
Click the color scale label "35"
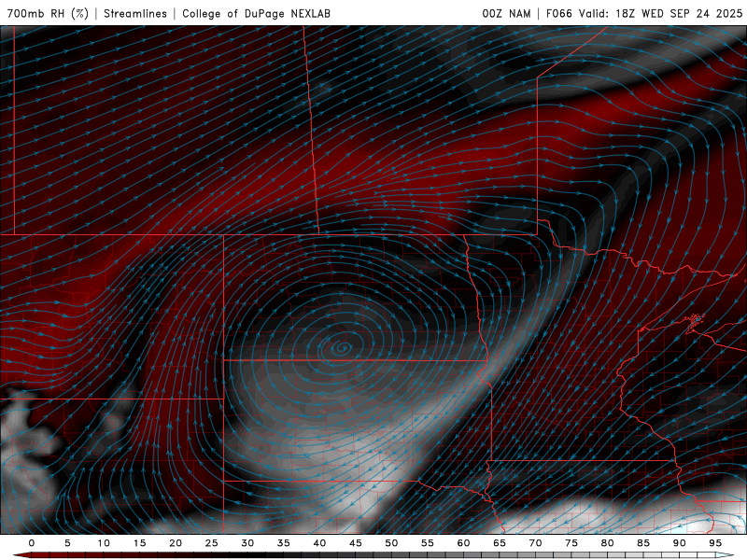point(284,543)
